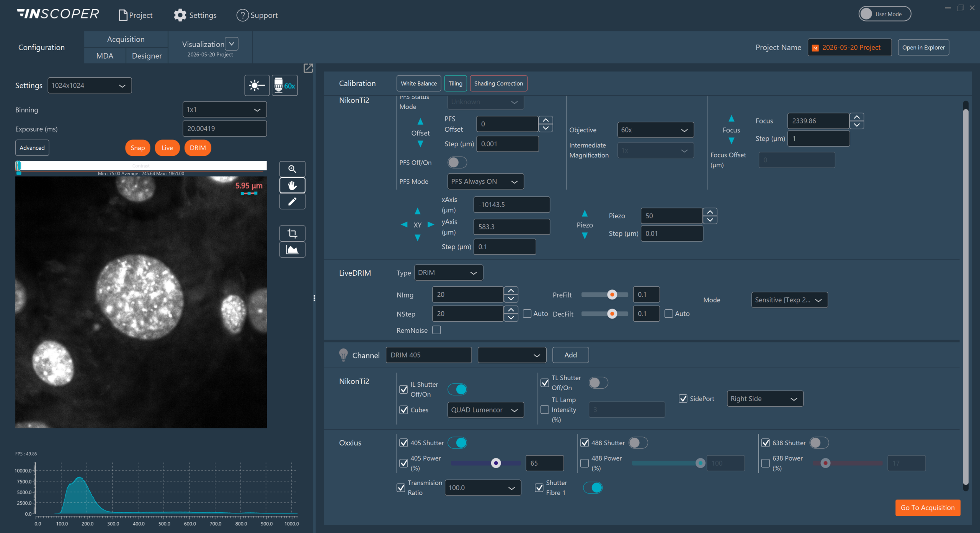Viewport: 980px width, 533px height.
Task: Move Piezo down with the triangle
Action: click(585, 236)
